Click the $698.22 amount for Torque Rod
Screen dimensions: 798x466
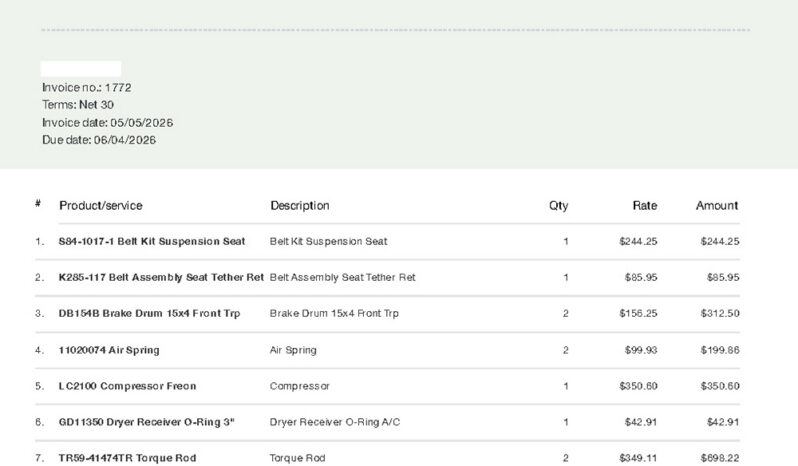point(720,458)
